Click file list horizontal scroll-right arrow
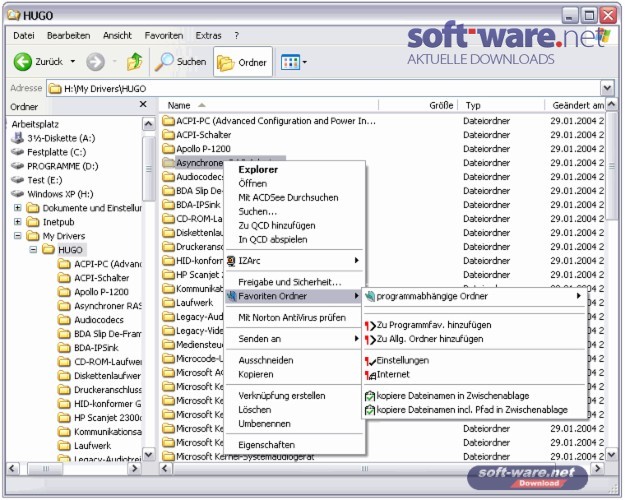This screenshot has width=625, height=500. point(597,469)
